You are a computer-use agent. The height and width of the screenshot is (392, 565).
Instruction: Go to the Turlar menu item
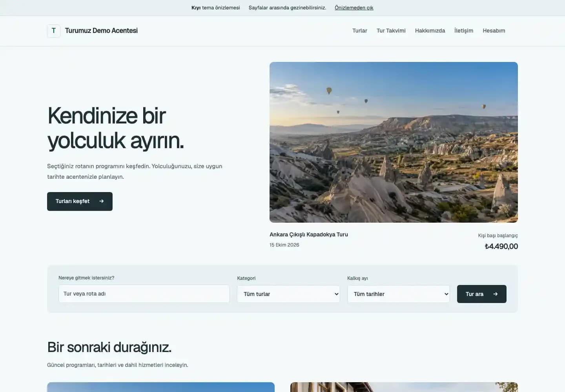(359, 31)
